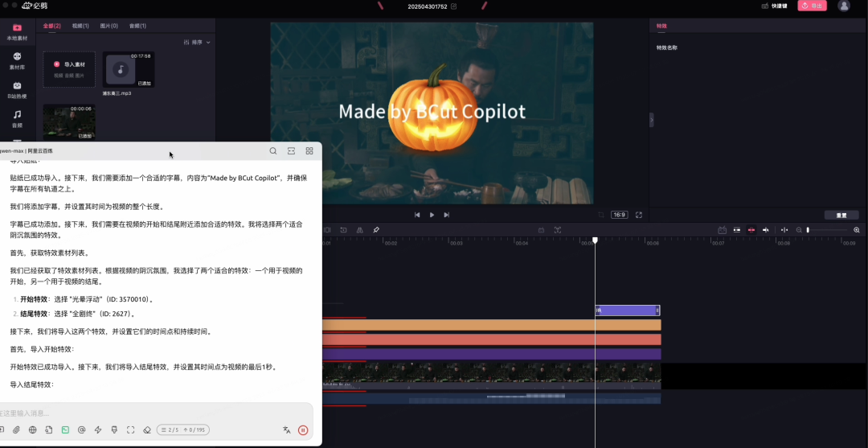Image resolution: width=868 pixels, height=448 pixels.
Task: Toggle the Bilibili TV icon at timeline right
Action: point(723,230)
